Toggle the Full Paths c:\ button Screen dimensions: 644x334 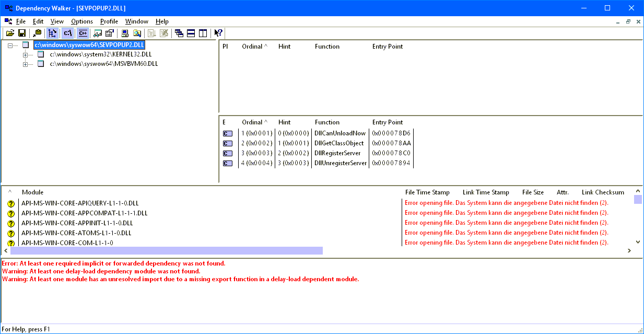[68, 33]
